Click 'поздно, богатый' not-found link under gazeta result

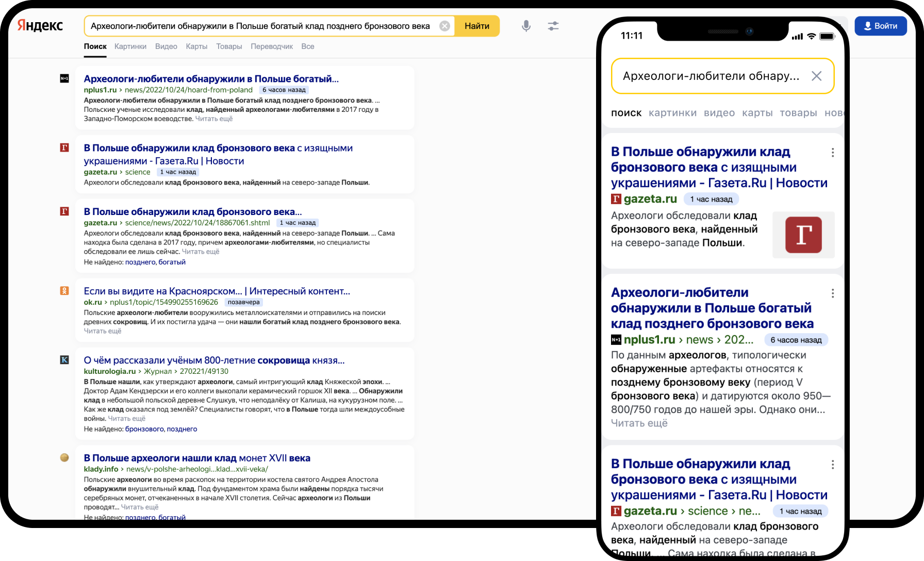(x=155, y=262)
